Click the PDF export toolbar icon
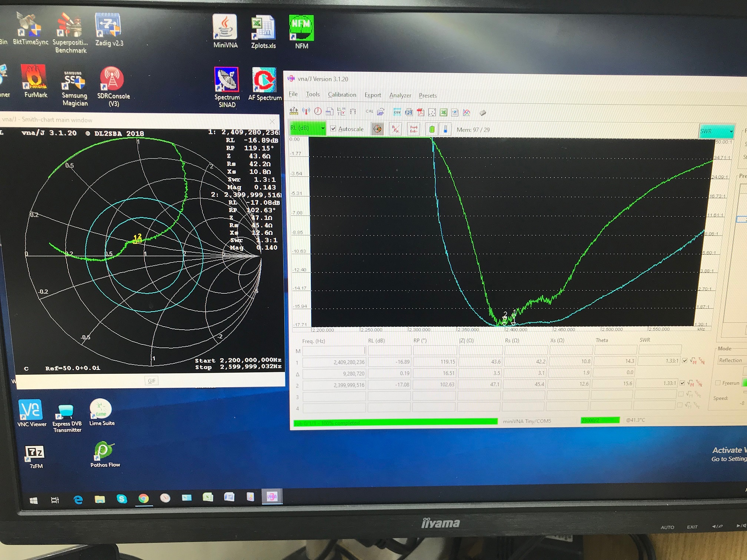The image size is (747, 560). 421,112
